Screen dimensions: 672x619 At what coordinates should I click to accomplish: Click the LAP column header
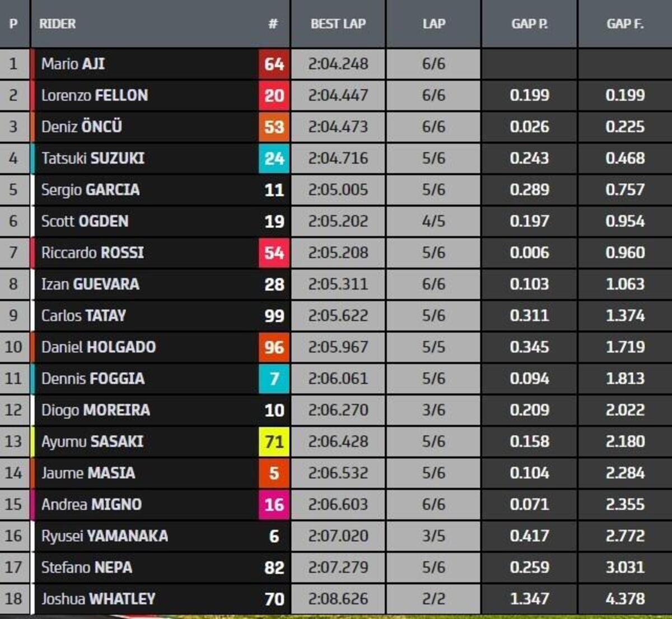point(433,24)
